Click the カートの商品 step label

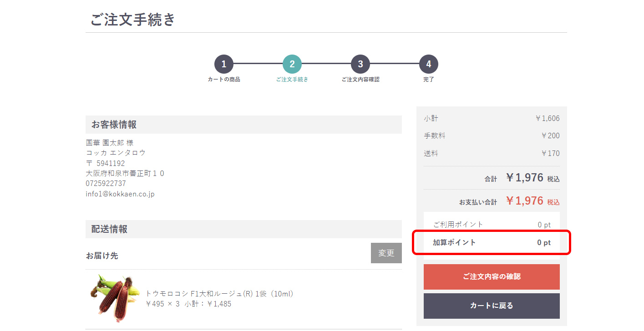coord(224,80)
